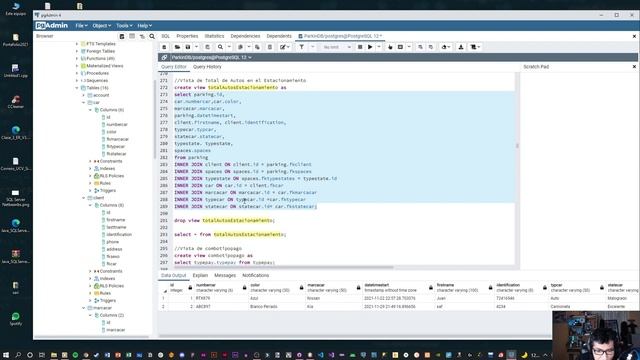Open the Dependencies tab
This screenshot has width=640, height=360.
pos(245,36)
